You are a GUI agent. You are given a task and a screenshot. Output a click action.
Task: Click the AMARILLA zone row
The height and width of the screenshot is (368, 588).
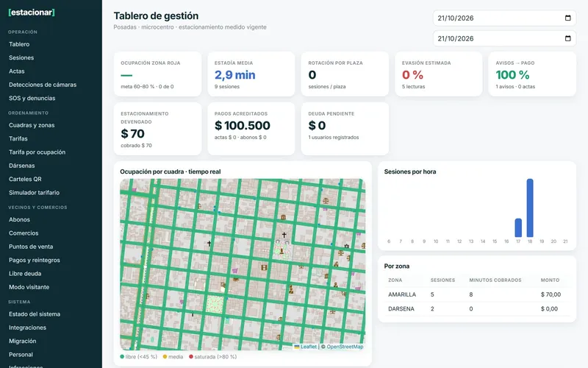(x=476, y=294)
